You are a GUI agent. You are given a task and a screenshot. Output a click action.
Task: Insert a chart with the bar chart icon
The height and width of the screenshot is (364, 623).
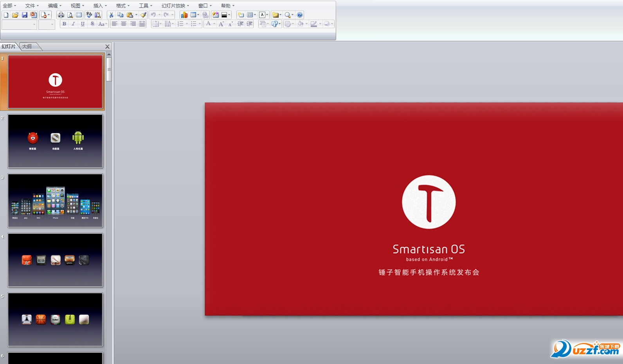tap(184, 15)
